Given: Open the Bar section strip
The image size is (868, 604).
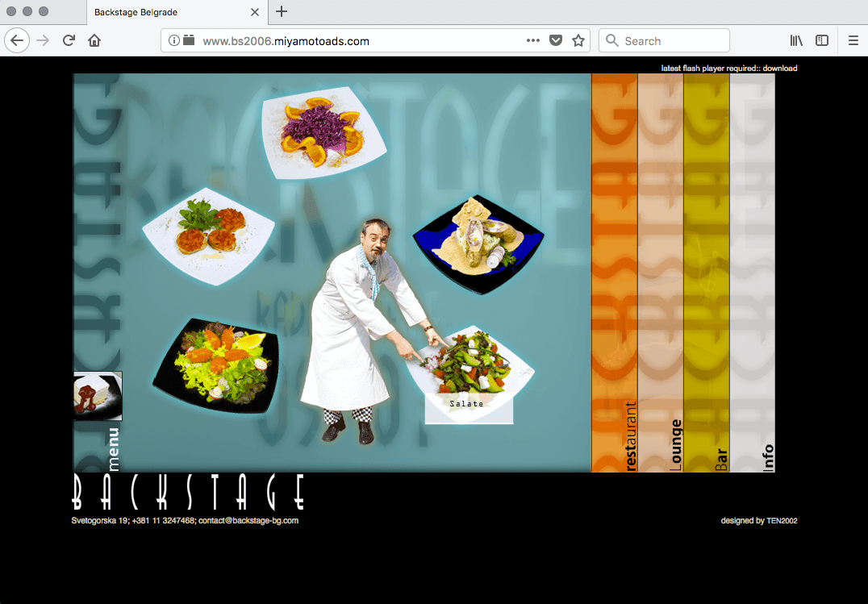Looking at the screenshot, I should click(x=707, y=273).
